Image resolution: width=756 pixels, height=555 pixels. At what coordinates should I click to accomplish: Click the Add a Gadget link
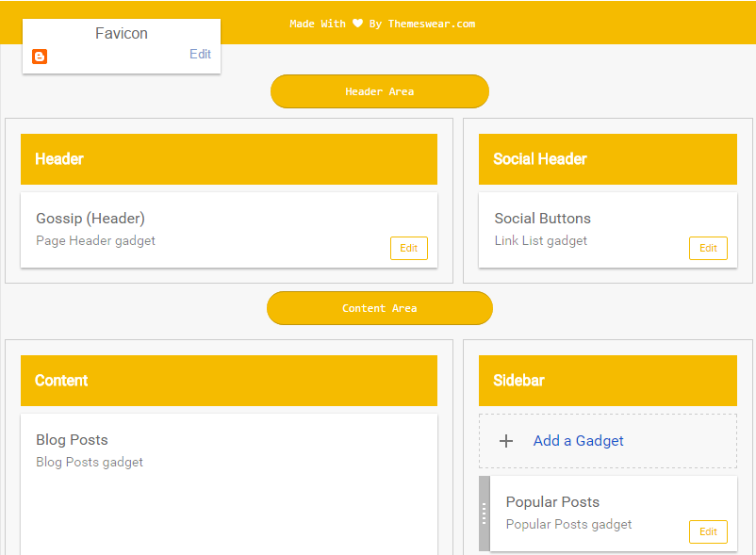(x=578, y=441)
